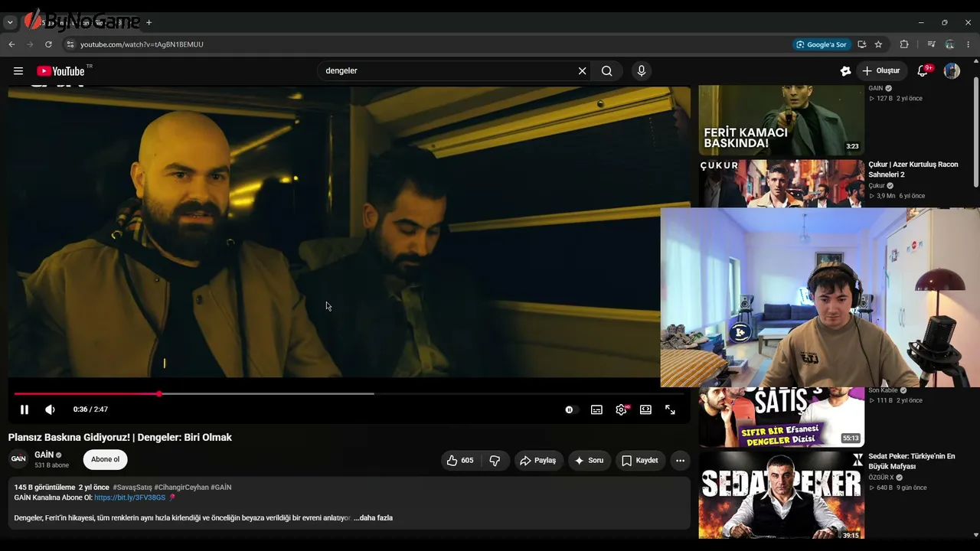Image resolution: width=980 pixels, height=551 pixels.
Task: Click the Google'a Sor button
Action: tap(821, 44)
